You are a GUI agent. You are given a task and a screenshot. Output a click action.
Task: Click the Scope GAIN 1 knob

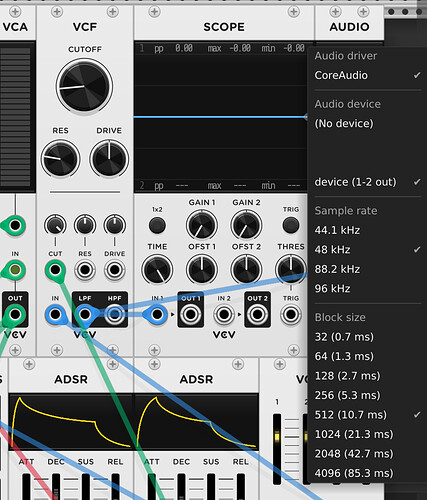click(202, 225)
